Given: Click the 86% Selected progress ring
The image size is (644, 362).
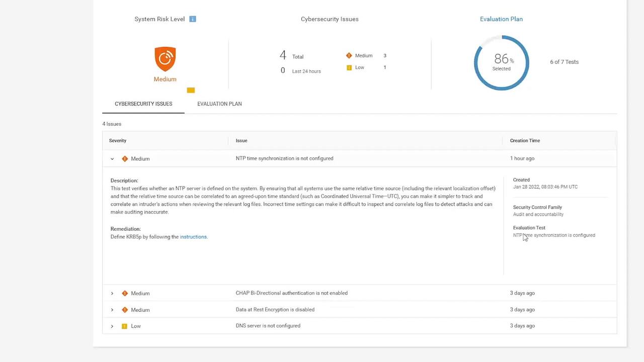Looking at the screenshot, I should 501,62.
